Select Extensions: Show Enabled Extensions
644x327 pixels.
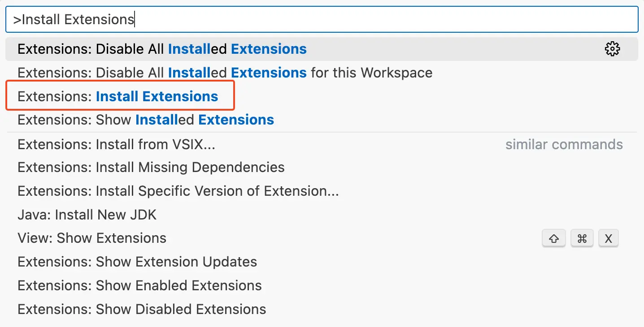click(x=139, y=285)
